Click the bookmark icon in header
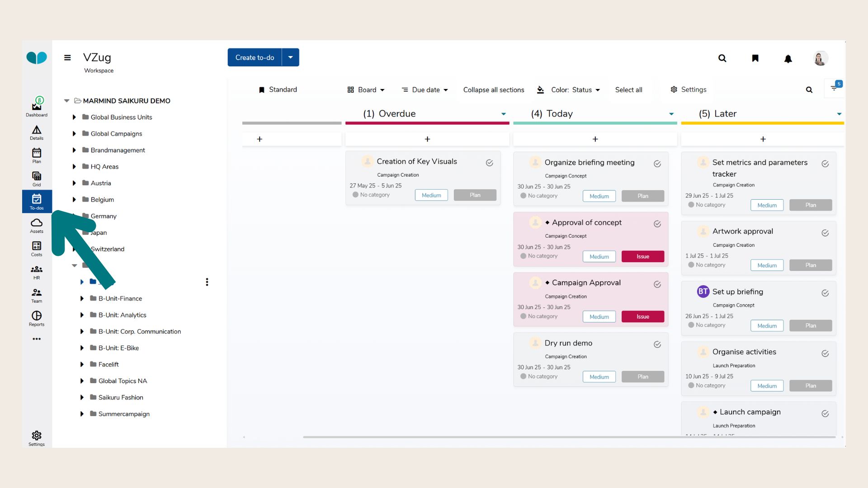Viewport: 868px width, 488px height. point(755,58)
